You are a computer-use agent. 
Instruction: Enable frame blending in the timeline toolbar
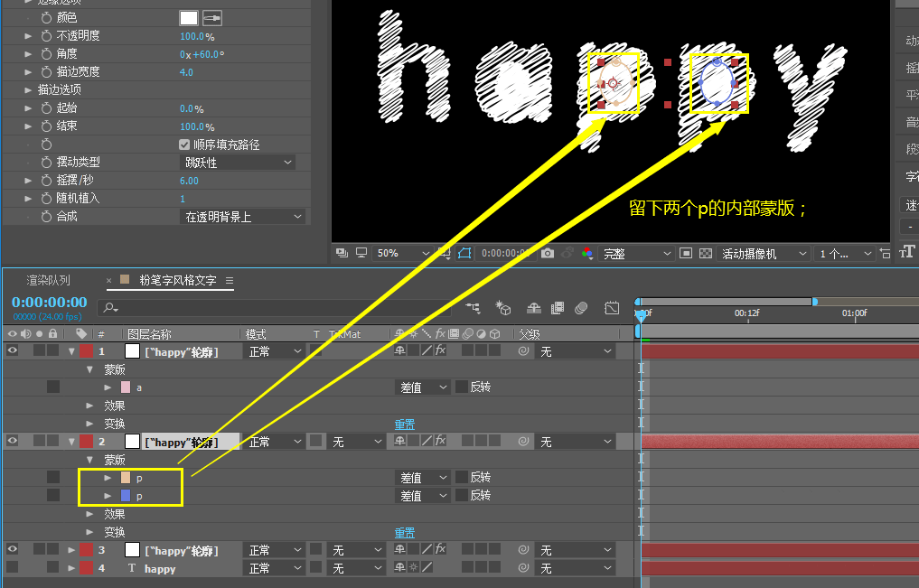[x=557, y=311]
